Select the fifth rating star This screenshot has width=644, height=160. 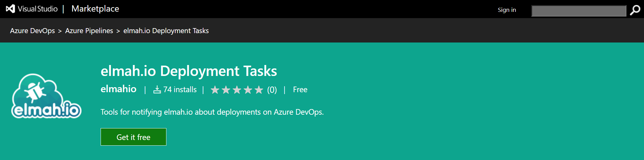click(x=259, y=90)
